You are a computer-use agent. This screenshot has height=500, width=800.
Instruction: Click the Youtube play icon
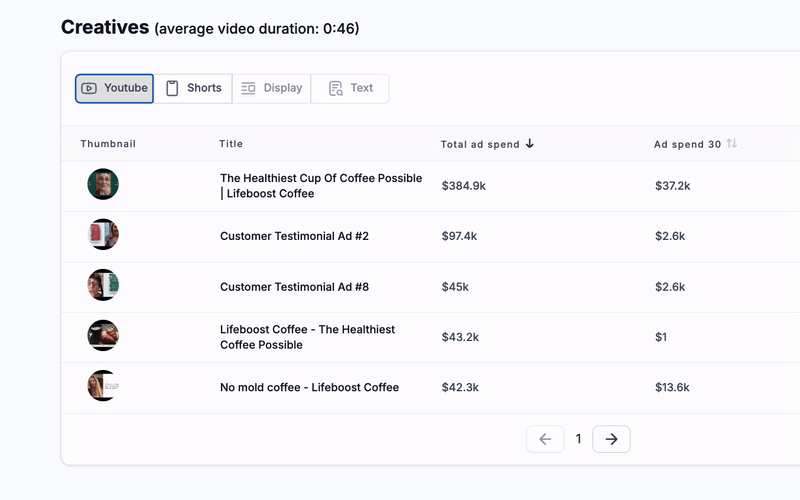pos(89,88)
